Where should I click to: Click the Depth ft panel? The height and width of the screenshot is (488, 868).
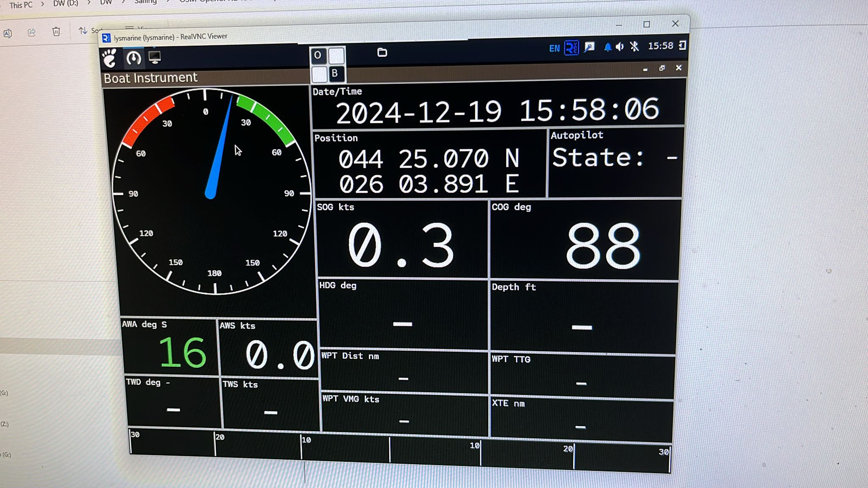point(583,318)
